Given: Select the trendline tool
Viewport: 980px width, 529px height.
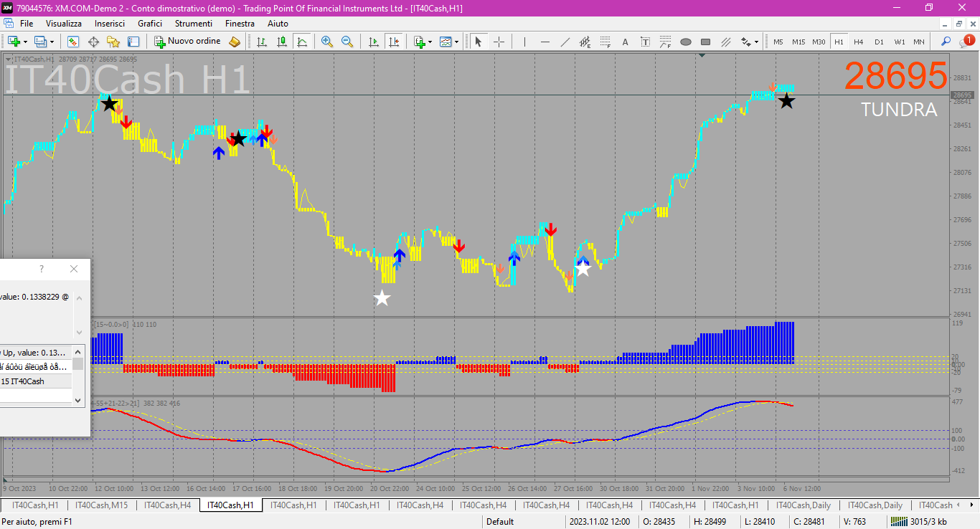Looking at the screenshot, I should pos(565,42).
